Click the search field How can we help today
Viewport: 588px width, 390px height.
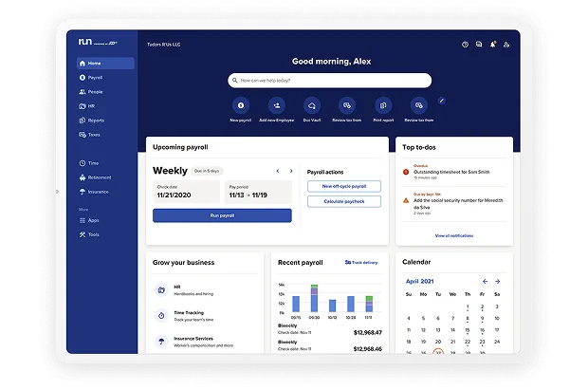(330, 81)
